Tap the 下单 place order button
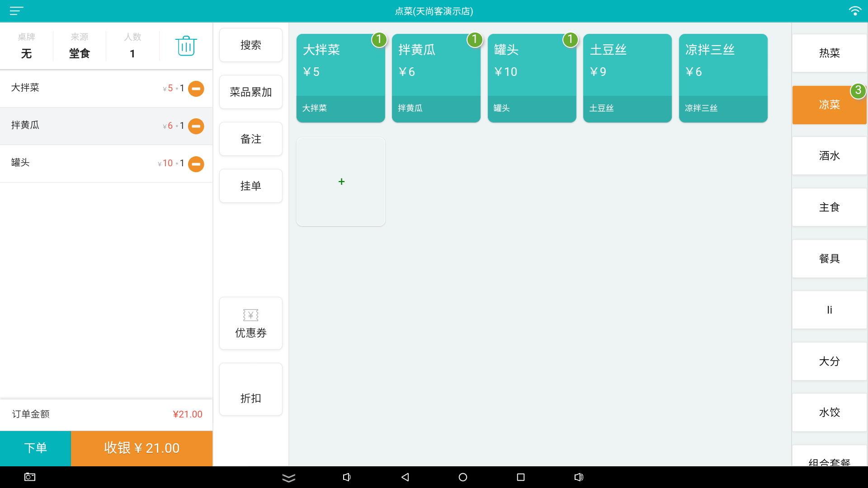This screenshot has height=488, width=868. click(35, 448)
